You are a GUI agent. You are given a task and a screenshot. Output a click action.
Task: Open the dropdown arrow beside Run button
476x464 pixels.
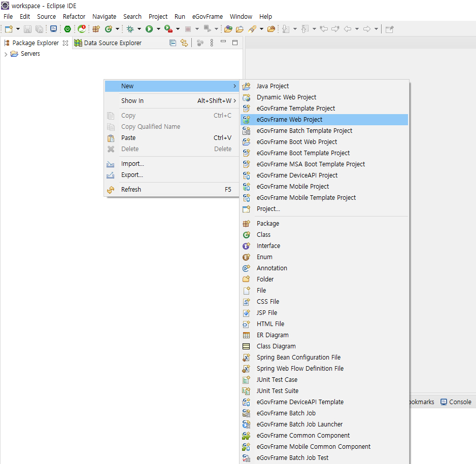pyautogui.click(x=158, y=29)
